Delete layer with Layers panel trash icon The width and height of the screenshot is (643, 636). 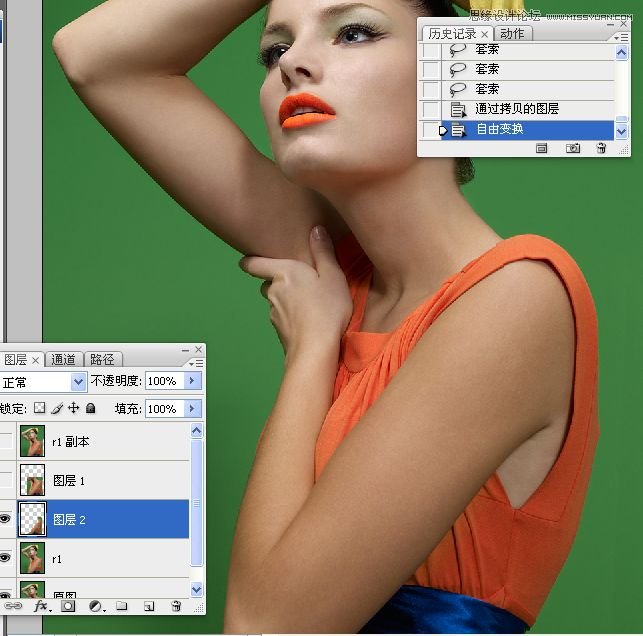[176, 606]
